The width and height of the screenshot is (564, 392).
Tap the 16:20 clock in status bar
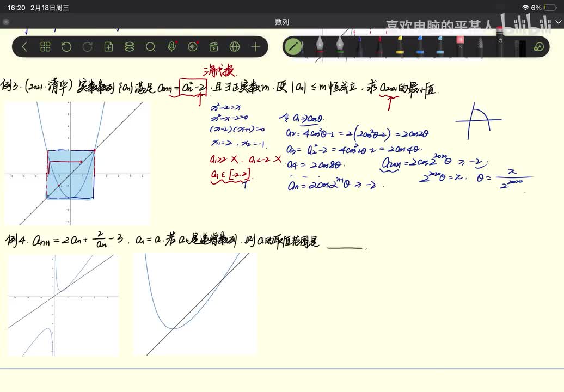(x=16, y=8)
